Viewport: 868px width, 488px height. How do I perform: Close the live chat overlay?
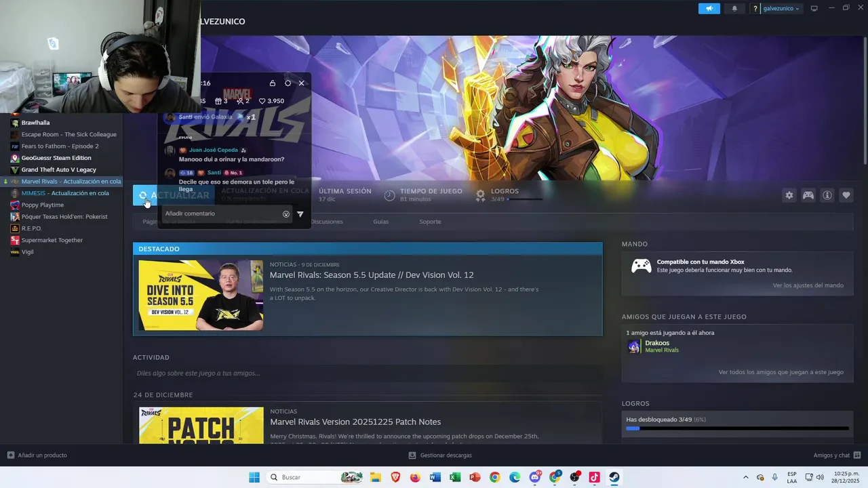(302, 83)
